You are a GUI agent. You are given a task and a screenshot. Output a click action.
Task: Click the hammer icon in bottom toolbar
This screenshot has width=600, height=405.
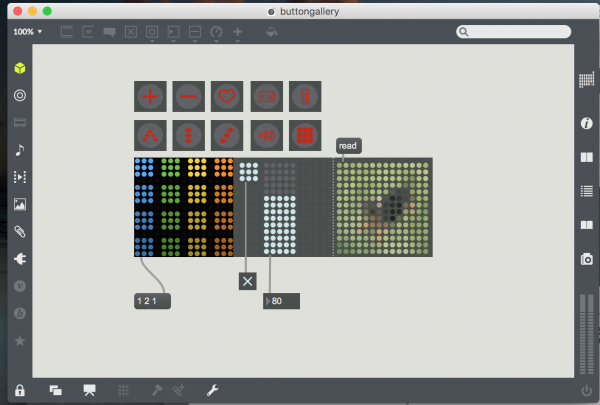(157, 390)
